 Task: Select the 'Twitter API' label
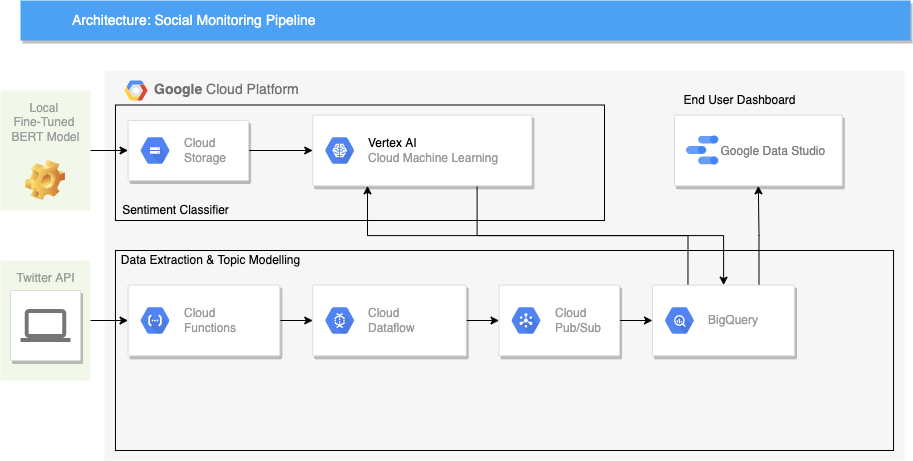click(x=45, y=278)
